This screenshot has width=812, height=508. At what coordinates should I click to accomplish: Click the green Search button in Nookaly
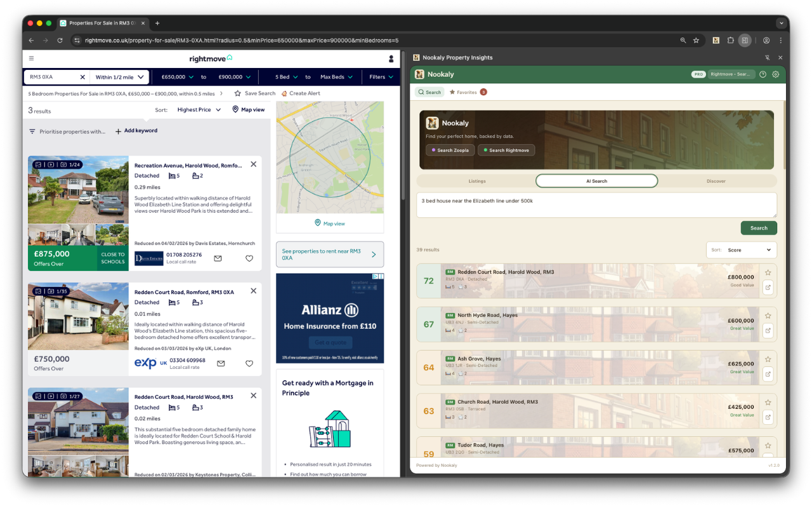(759, 227)
